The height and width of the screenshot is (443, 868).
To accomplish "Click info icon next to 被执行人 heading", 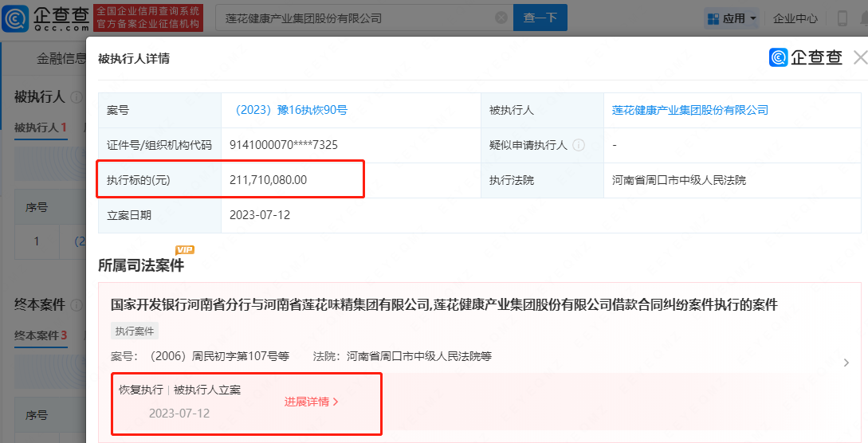I will (77, 97).
